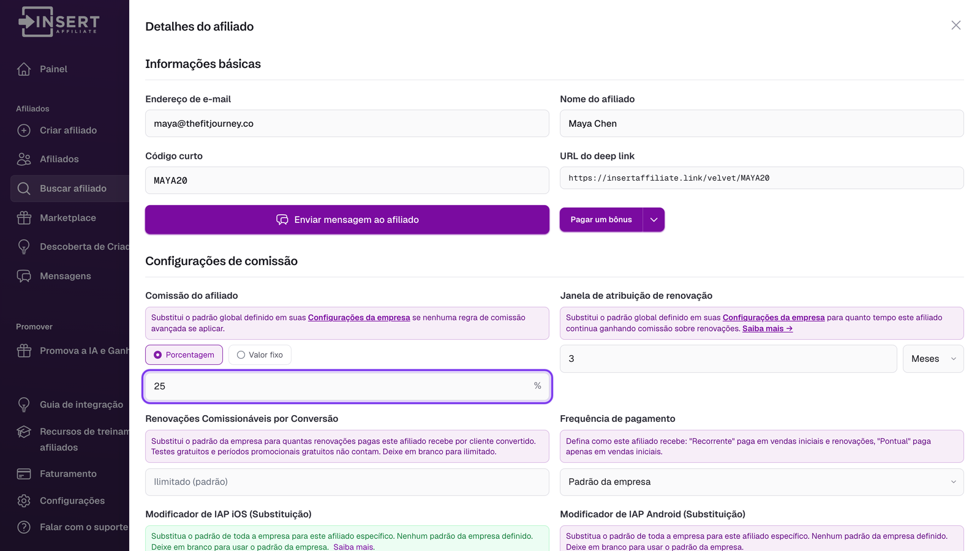This screenshot has width=980, height=551.
Task: Open Marketplace menu item
Action: point(68,218)
